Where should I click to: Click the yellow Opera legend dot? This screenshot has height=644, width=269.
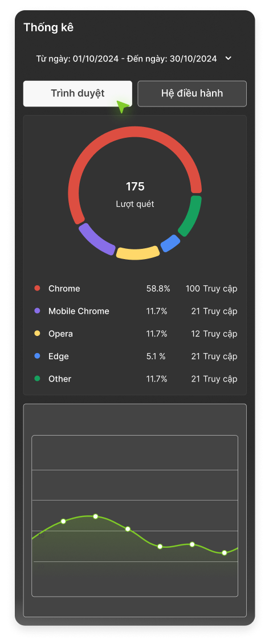tap(38, 334)
